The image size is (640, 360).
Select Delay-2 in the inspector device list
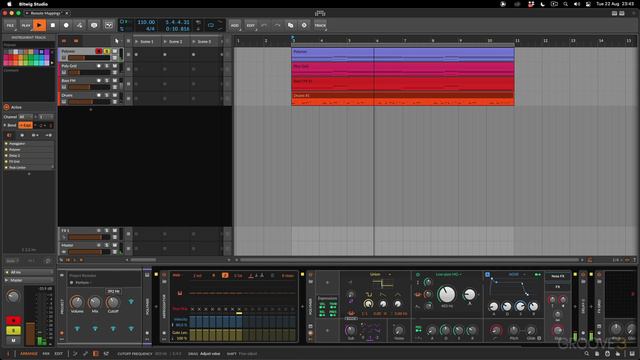pos(29,156)
